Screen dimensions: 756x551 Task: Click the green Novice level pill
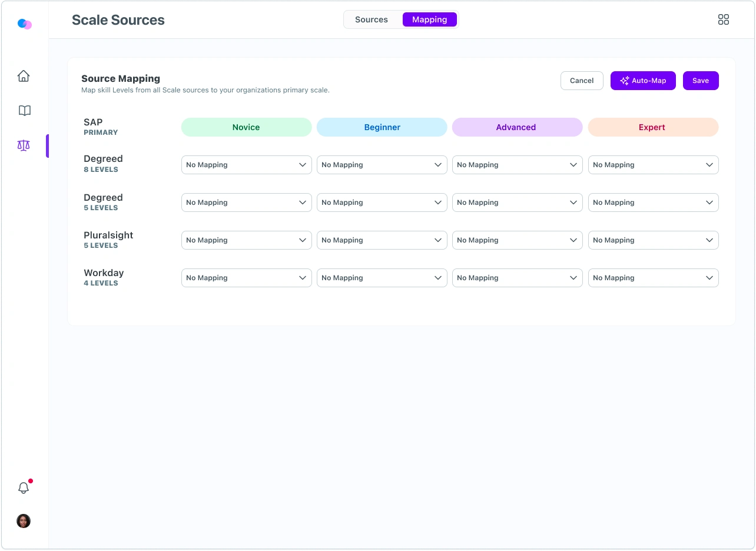(x=246, y=127)
